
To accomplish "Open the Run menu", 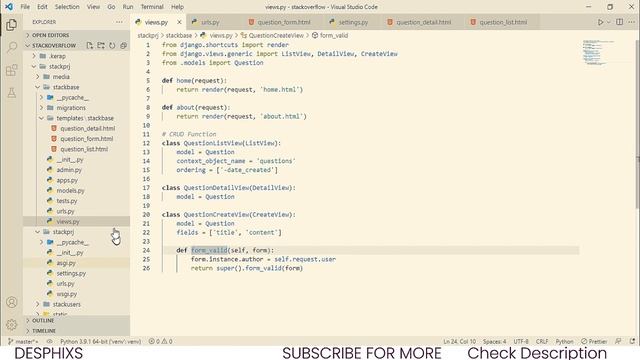I will [x=128, y=7].
